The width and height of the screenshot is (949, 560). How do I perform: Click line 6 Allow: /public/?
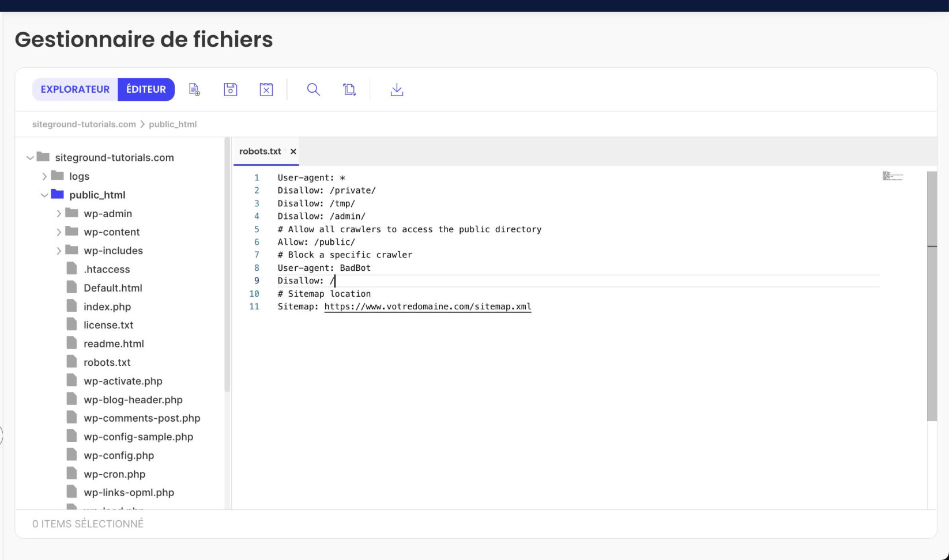pos(316,243)
